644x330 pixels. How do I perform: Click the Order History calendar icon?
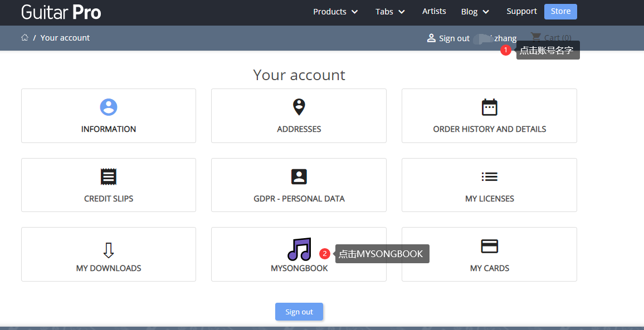tap(489, 107)
